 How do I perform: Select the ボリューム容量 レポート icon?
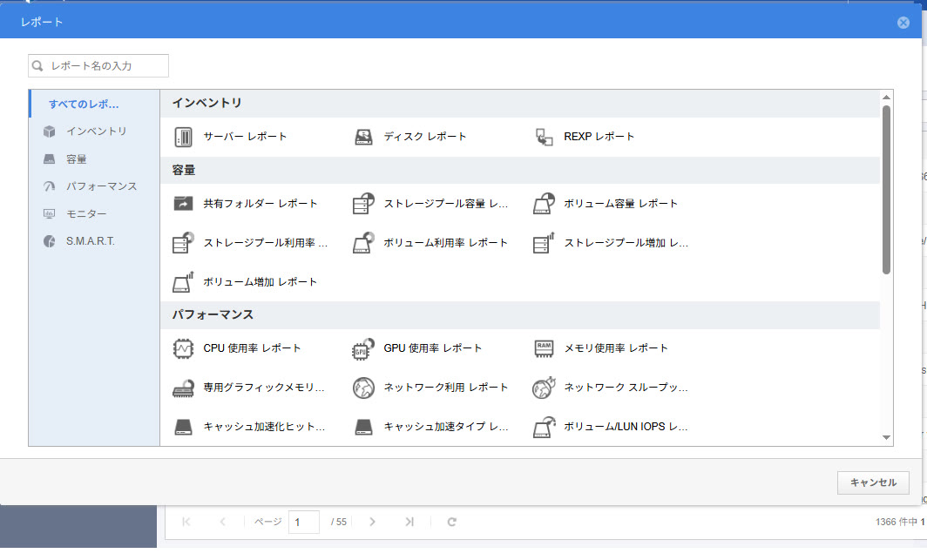[544, 204]
